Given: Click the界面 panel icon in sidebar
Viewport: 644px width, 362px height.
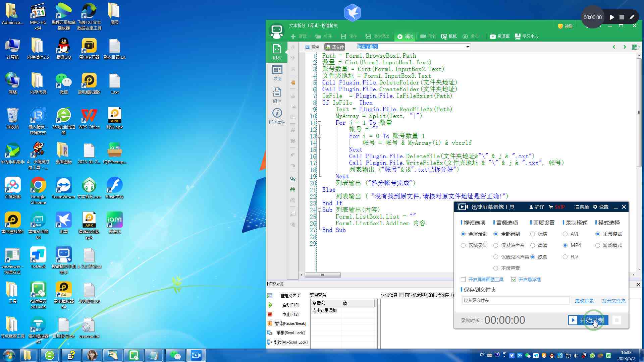Looking at the screenshot, I should point(276,72).
